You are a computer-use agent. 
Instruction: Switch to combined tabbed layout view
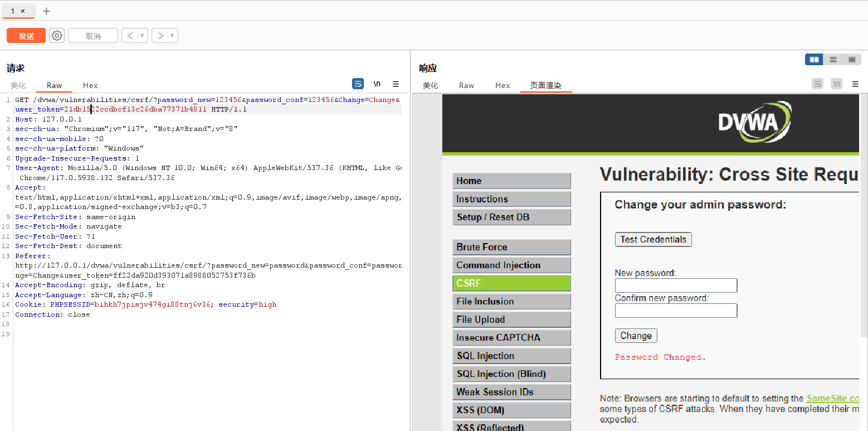point(851,60)
